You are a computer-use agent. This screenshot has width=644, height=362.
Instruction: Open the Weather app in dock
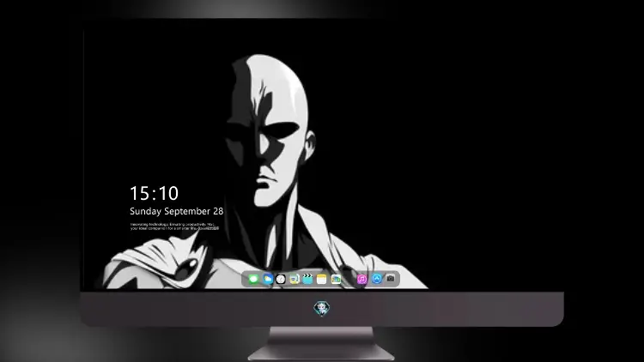(x=267, y=279)
